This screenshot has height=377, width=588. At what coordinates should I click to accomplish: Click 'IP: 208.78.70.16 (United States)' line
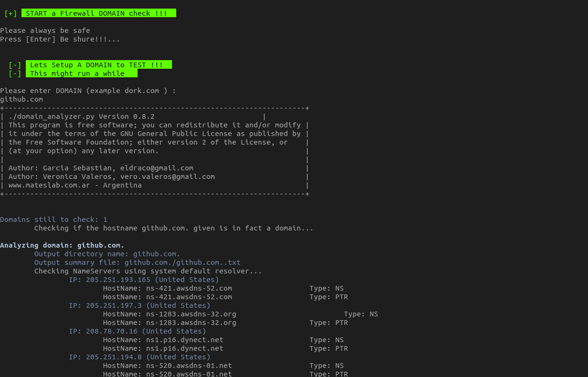click(138, 331)
